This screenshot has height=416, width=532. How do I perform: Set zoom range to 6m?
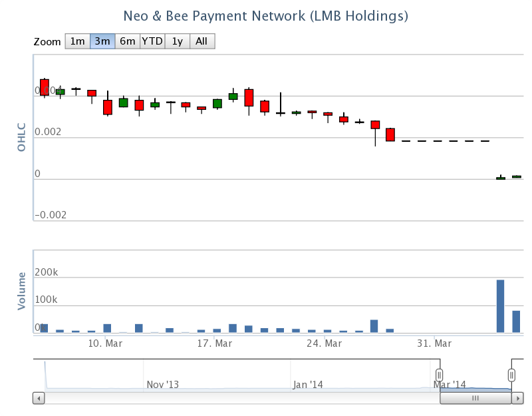click(127, 41)
